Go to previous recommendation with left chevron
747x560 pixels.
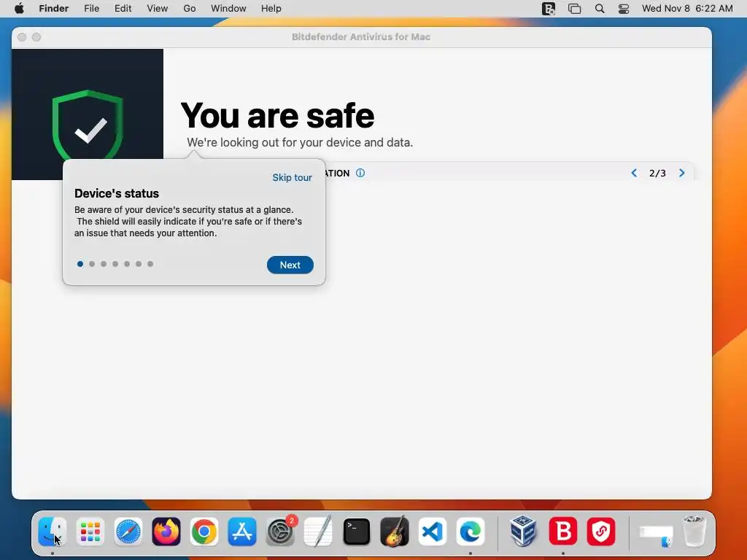click(x=634, y=173)
